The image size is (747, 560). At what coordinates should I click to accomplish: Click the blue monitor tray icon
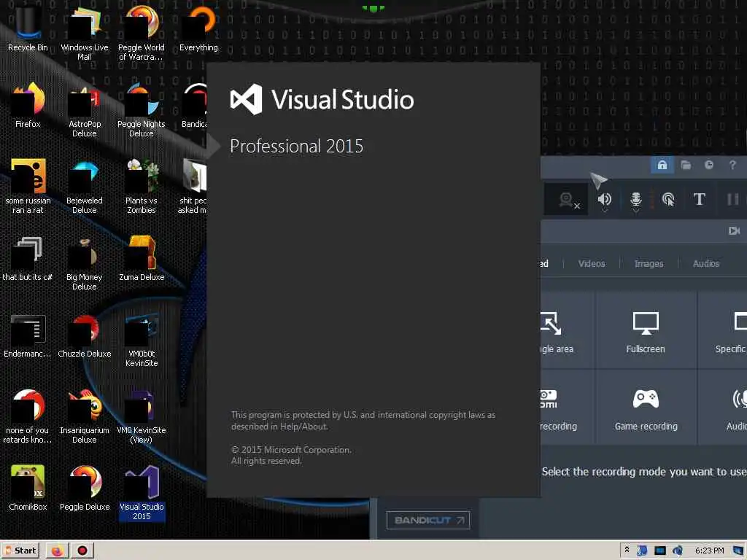tap(659, 551)
